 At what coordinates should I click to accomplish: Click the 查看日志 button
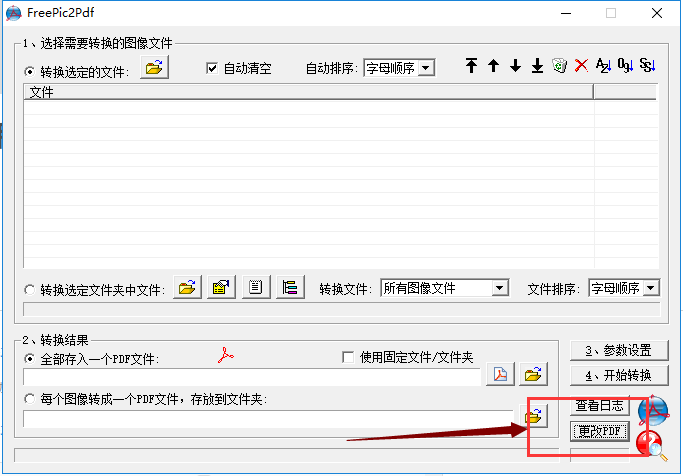point(600,405)
